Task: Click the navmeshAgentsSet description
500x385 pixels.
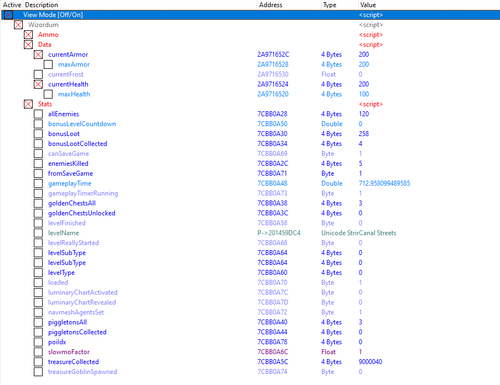Action: [76, 312]
